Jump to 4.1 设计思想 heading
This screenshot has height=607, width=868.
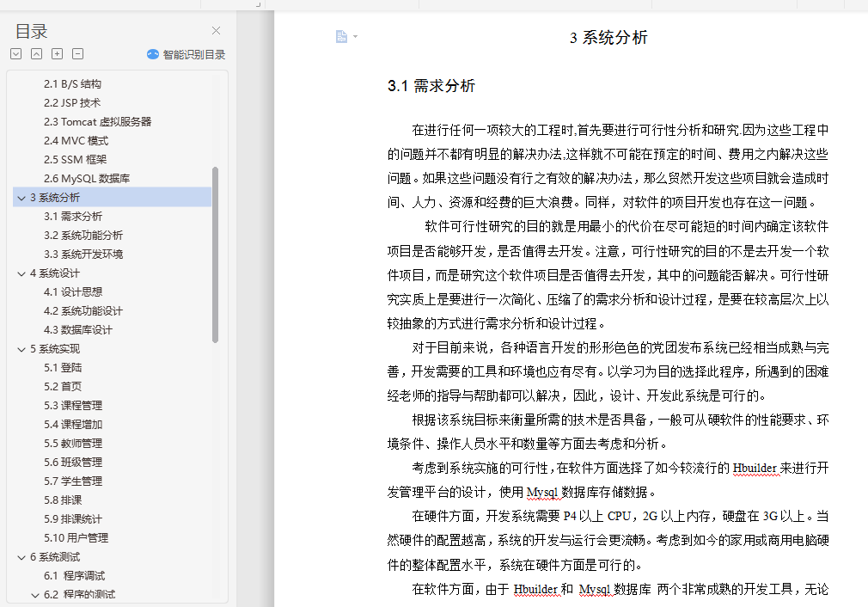click(x=73, y=292)
